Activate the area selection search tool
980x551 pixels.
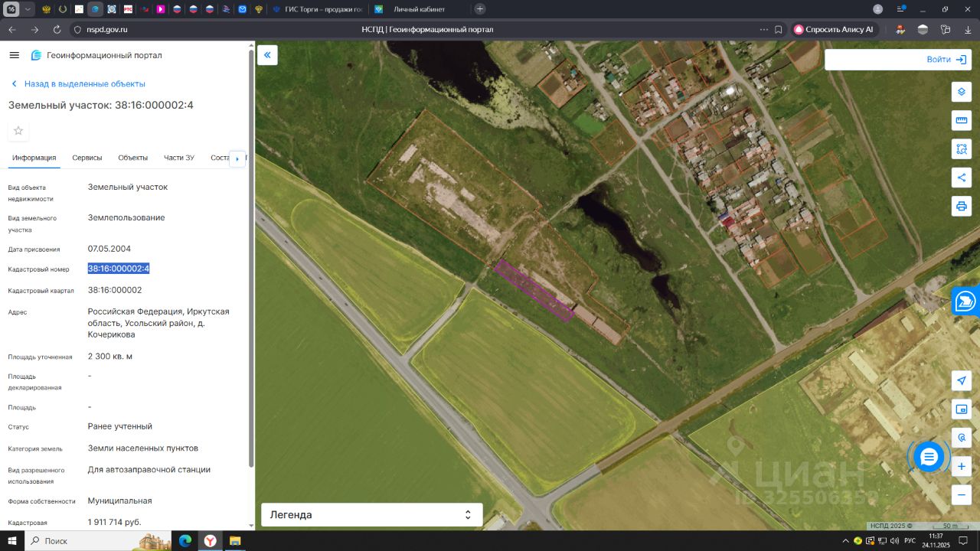(962, 148)
